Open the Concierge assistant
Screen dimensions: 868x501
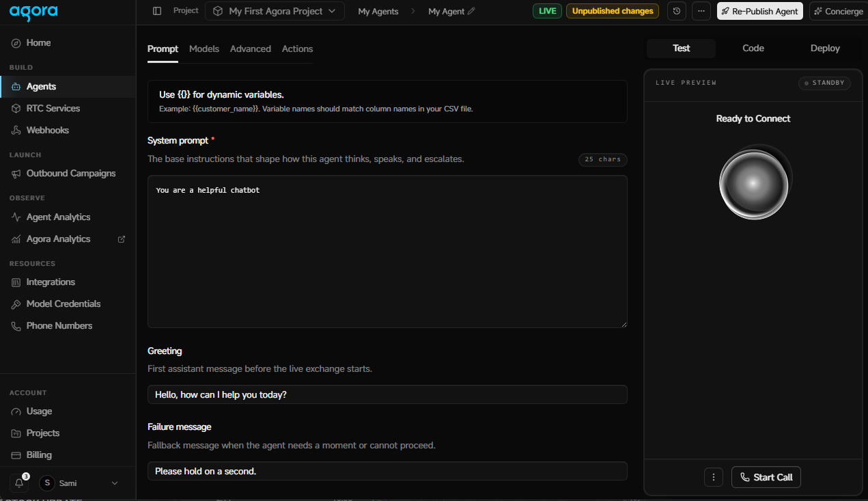tap(839, 11)
